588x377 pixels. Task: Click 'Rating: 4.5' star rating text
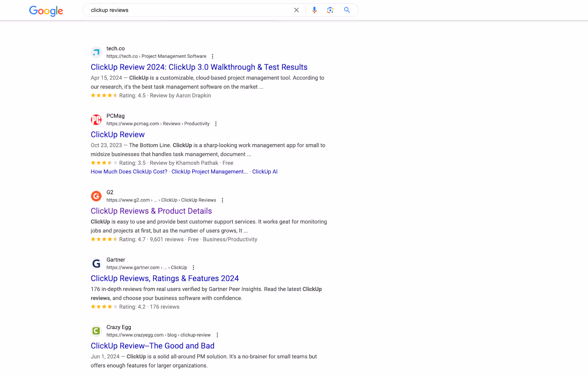pyautogui.click(x=132, y=96)
